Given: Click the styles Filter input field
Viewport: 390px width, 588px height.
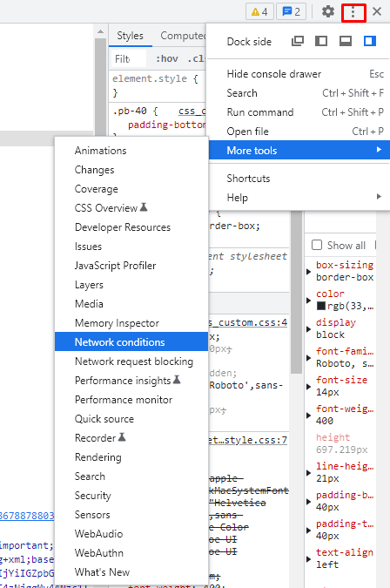Looking at the screenshot, I should (129, 59).
